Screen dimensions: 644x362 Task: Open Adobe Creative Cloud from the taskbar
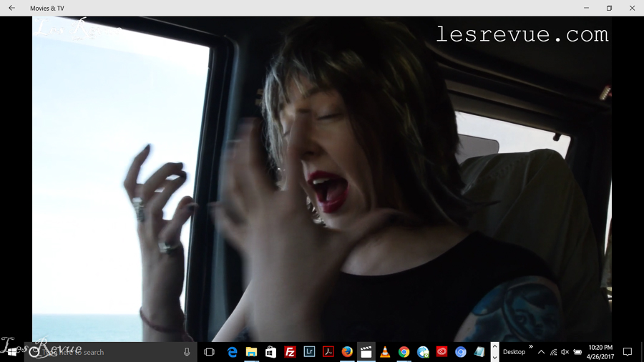click(442, 352)
